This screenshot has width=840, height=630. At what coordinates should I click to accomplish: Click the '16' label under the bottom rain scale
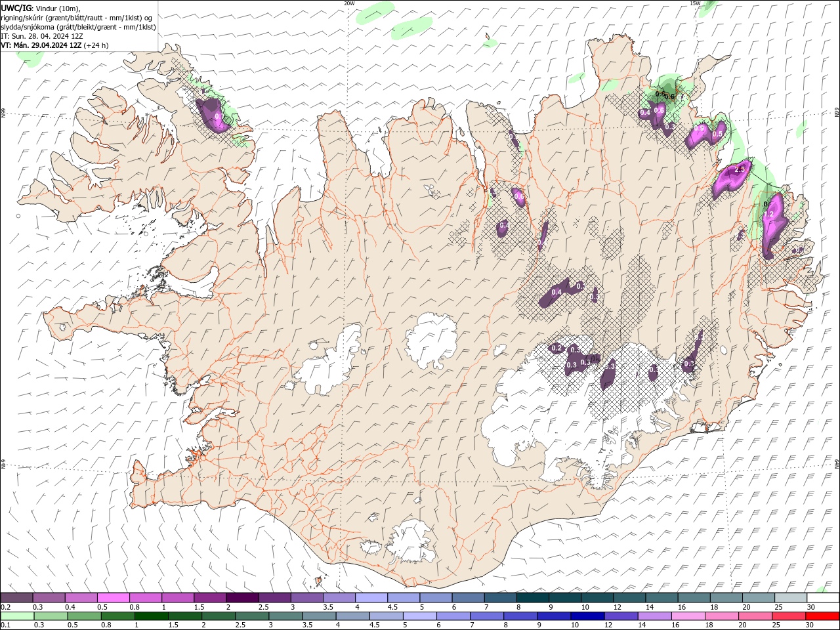675,625
